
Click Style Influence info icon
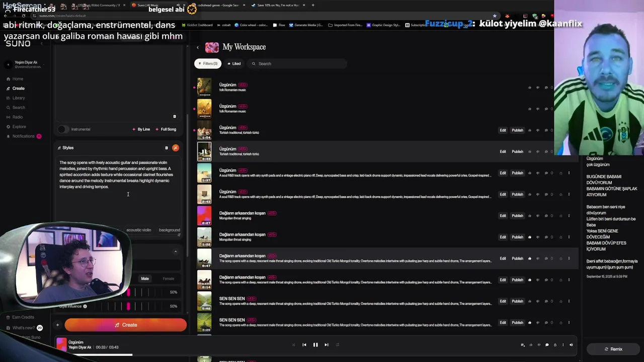point(85,306)
